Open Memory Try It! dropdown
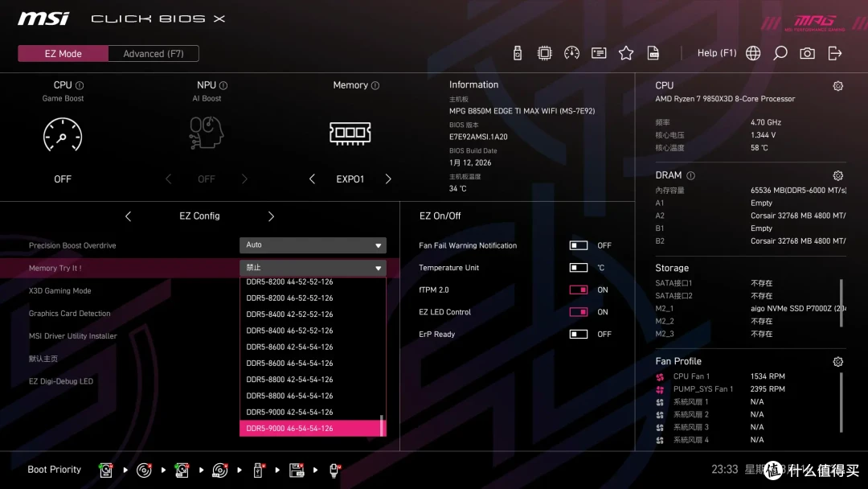 tap(313, 268)
